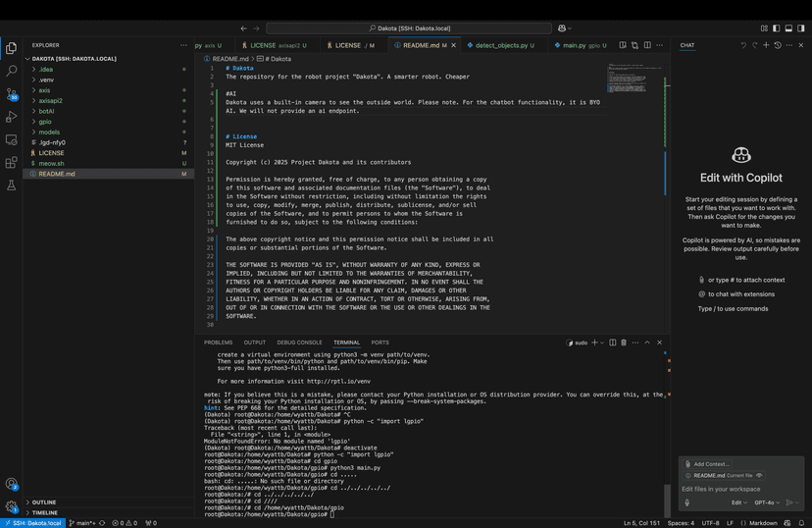Click the microphone voice input icon
The image size is (812, 528).
(686, 502)
